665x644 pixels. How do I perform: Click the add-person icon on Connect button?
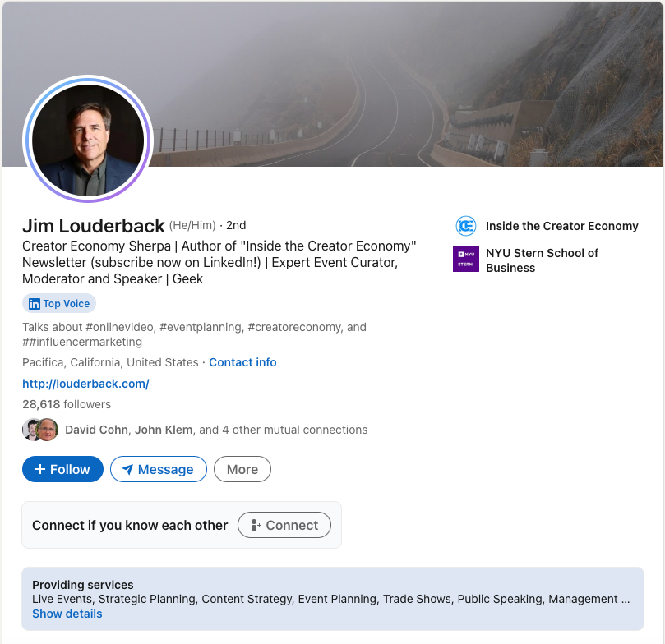(x=256, y=525)
